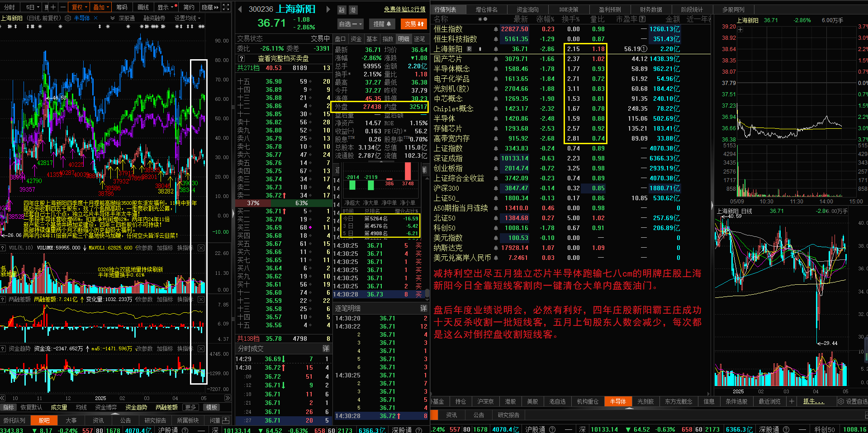Image resolution: width=868 pixels, height=433 pixels.
Task: Open the 大事 tab
Action: [x=71, y=420]
